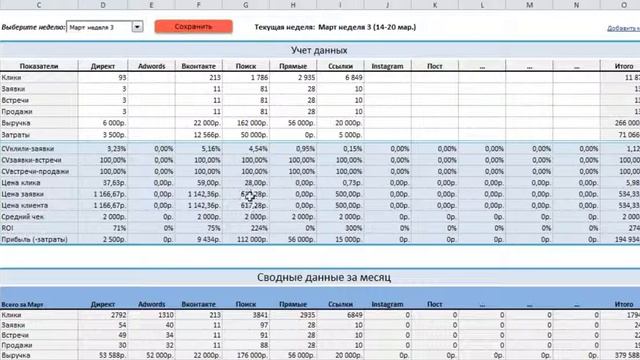Click the Клики cell for Поиск showing 1 786
This screenshot has height=360, width=640.
(x=246, y=78)
